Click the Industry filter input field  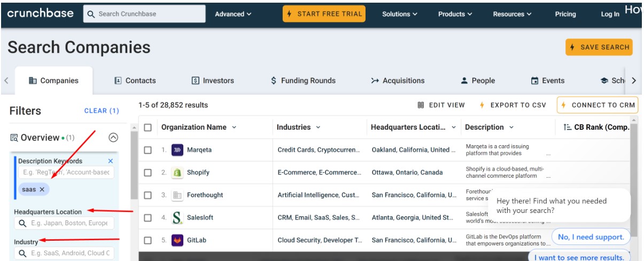pyautogui.click(x=64, y=254)
